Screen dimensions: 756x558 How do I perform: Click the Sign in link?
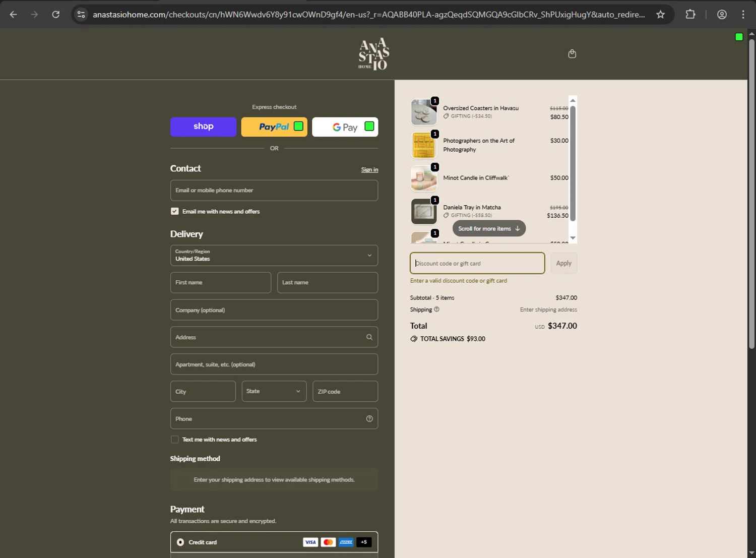369,170
